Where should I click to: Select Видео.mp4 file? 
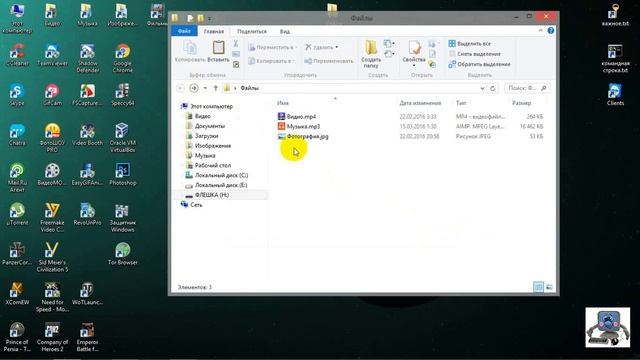pos(301,116)
